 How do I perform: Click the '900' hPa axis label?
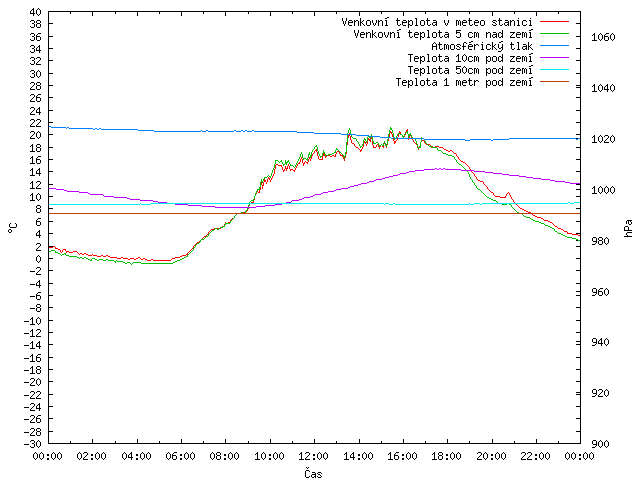click(x=600, y=444)
